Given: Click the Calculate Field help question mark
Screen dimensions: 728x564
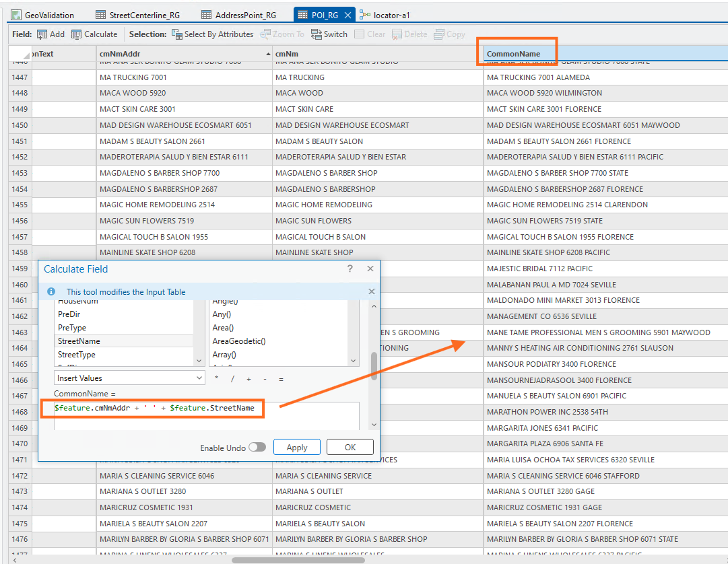Looking at the screenshot, I should [x=350, y=269].
